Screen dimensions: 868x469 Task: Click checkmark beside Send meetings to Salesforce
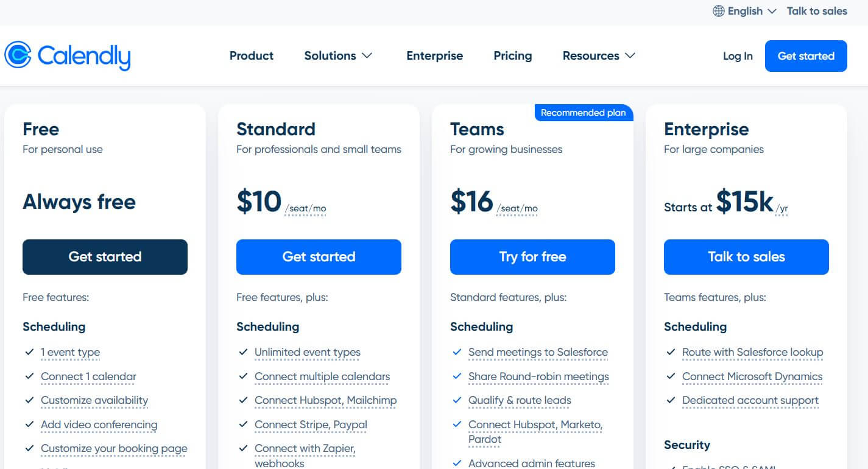[x=457, y=352]
